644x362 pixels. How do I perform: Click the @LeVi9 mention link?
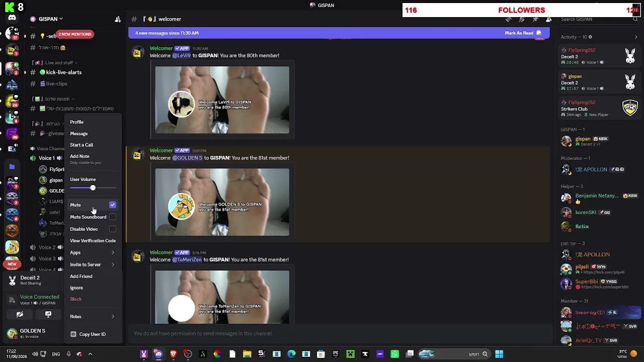tap(182, 55)
